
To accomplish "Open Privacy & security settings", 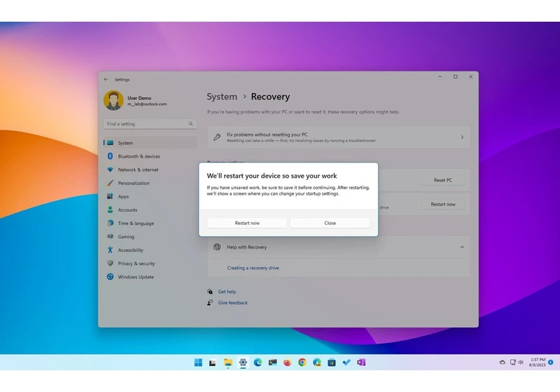I will click(x=150, y=263).
